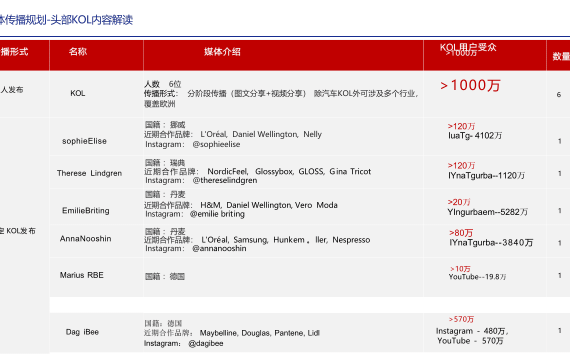This screenshot has height=360, width=570.
Task: Select the YouTube - 570万 text
Action: pos(470,341)
